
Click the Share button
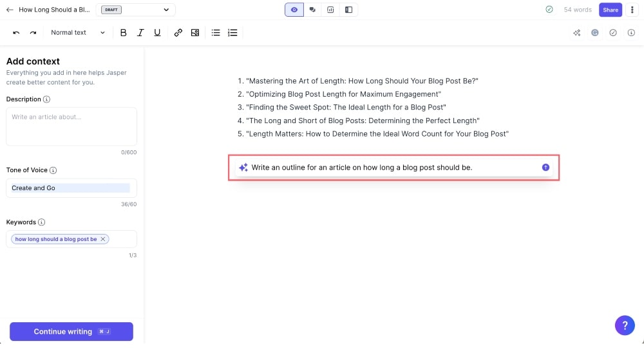610,10
